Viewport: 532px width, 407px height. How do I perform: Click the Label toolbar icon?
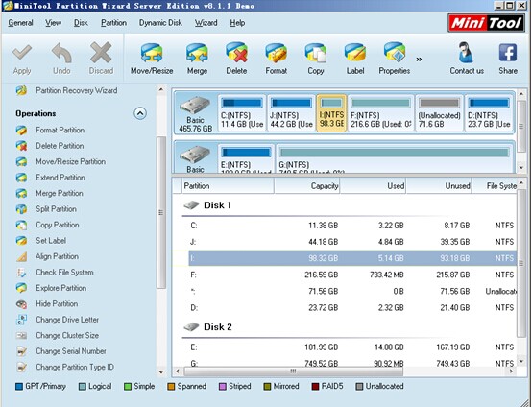tap(355, 53)
